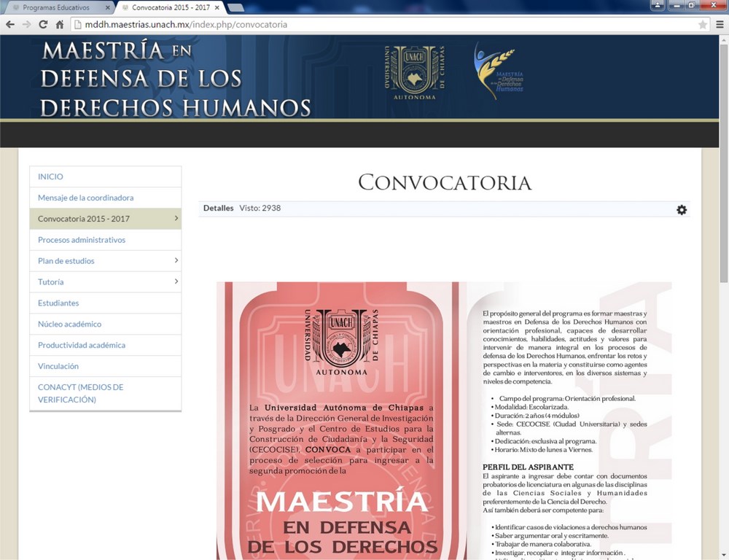Open the Tutoría menu item
The image size is (729, 560).
(x=106, y=282)
